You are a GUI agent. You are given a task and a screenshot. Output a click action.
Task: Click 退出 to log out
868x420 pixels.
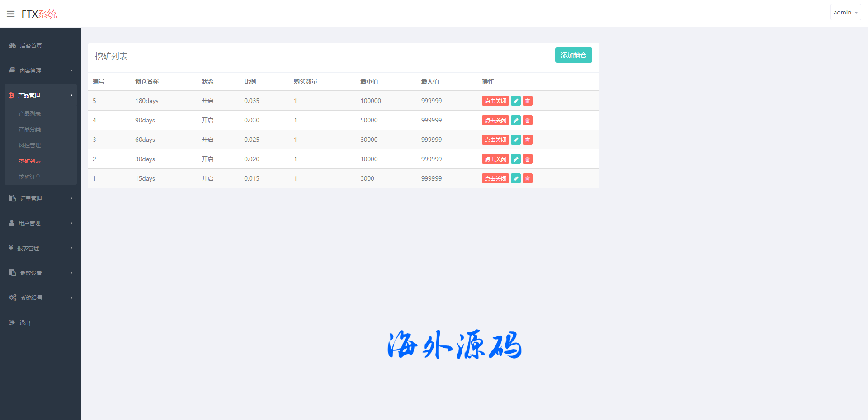[x=25, y=322]
